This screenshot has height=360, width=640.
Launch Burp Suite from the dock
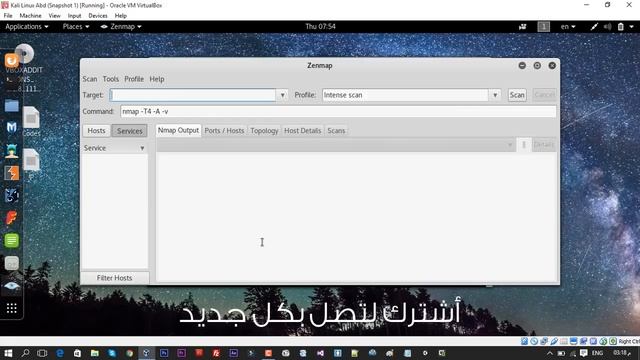point(11,173)
